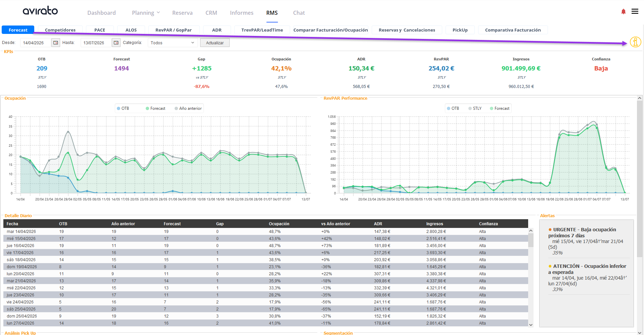The height and width of the screenshot is (335, 644).
Task: Click the Forecast KPI value 1494
Action: pyautogui.click(x=122, y=68)
